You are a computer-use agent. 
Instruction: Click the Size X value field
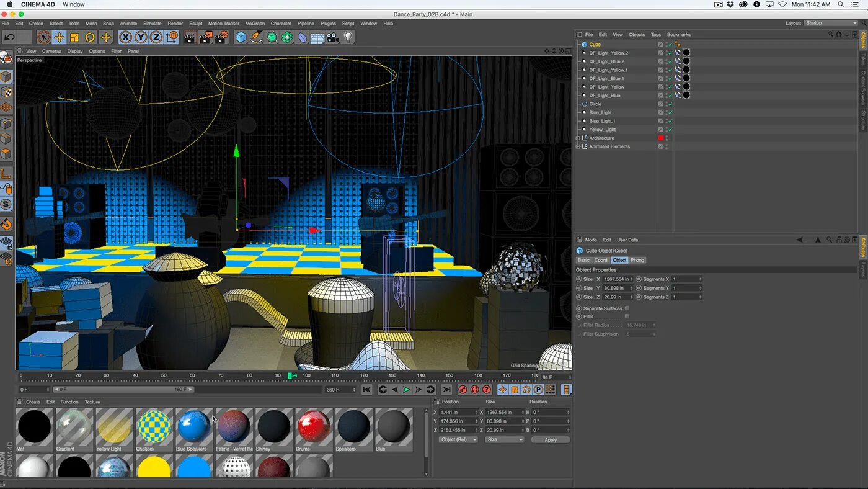[617, 279]
